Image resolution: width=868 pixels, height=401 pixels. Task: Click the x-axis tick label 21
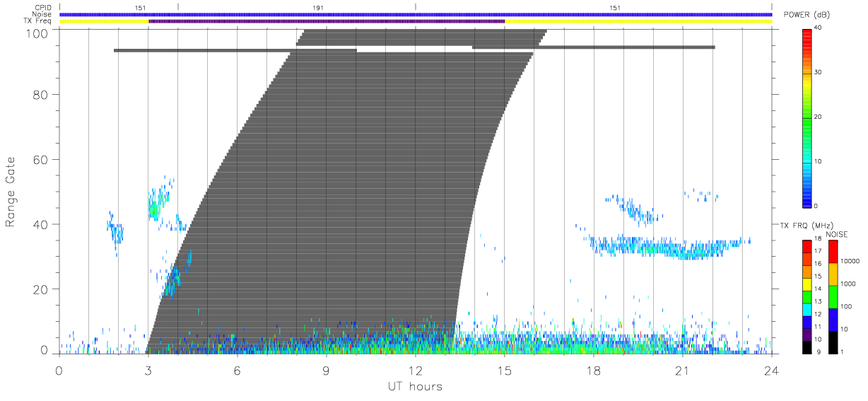[x=682, y=370]
